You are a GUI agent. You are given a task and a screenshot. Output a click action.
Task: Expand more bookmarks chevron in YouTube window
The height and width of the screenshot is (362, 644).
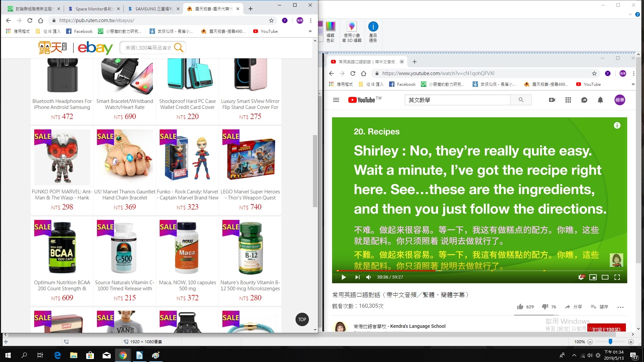point(633,84)
